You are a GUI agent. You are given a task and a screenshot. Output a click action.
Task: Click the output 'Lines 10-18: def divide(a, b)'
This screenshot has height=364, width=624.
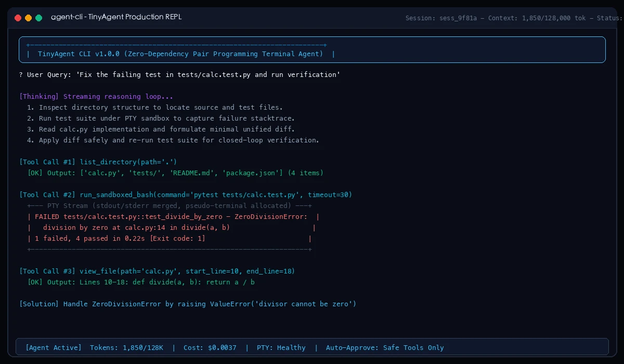(141, 282)
